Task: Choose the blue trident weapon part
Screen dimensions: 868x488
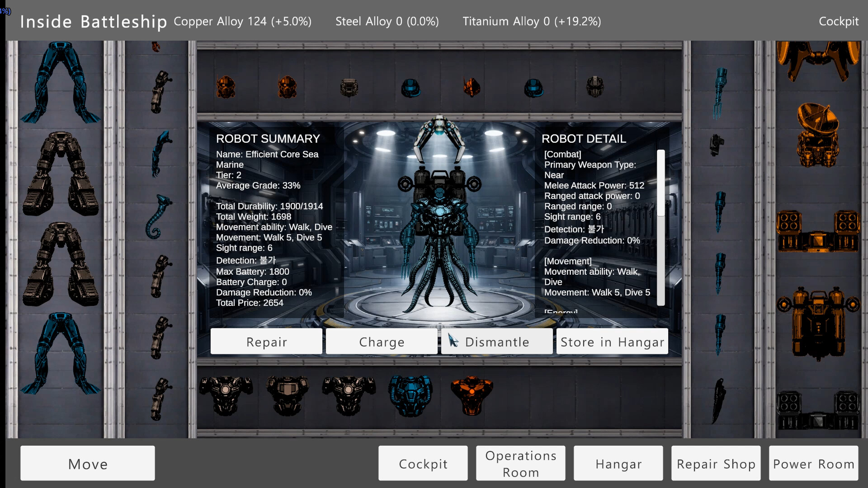Action: [719, 93]
